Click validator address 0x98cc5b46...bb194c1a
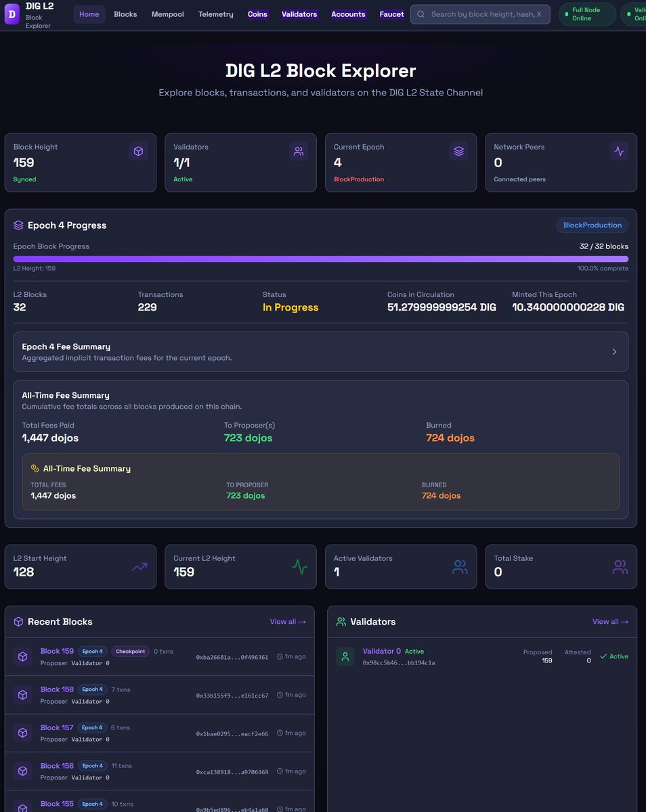This screenshot has width=646, height=812. 399,662
